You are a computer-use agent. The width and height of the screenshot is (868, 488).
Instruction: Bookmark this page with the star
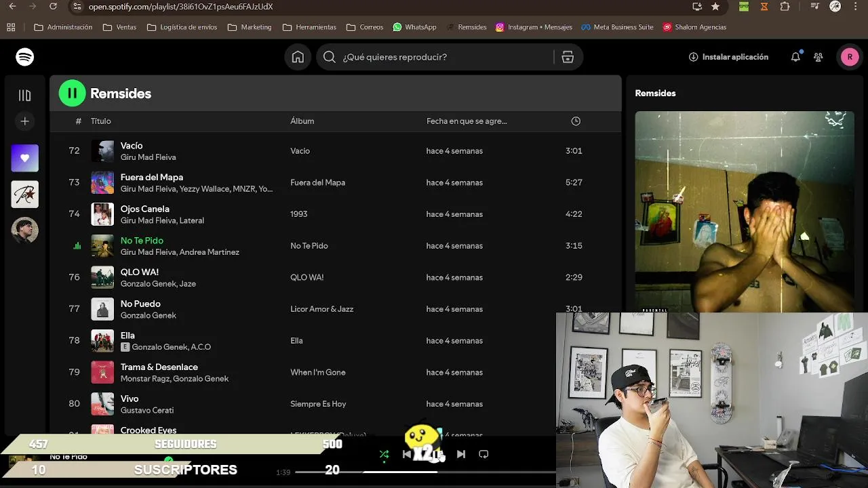click(715, 7)
